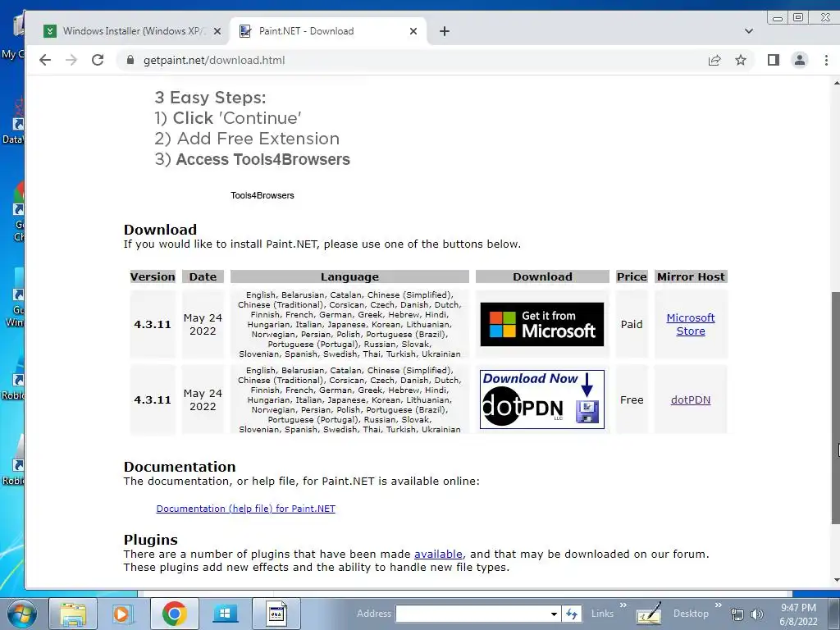Click the page scroll down arrow

pos(836,580)
